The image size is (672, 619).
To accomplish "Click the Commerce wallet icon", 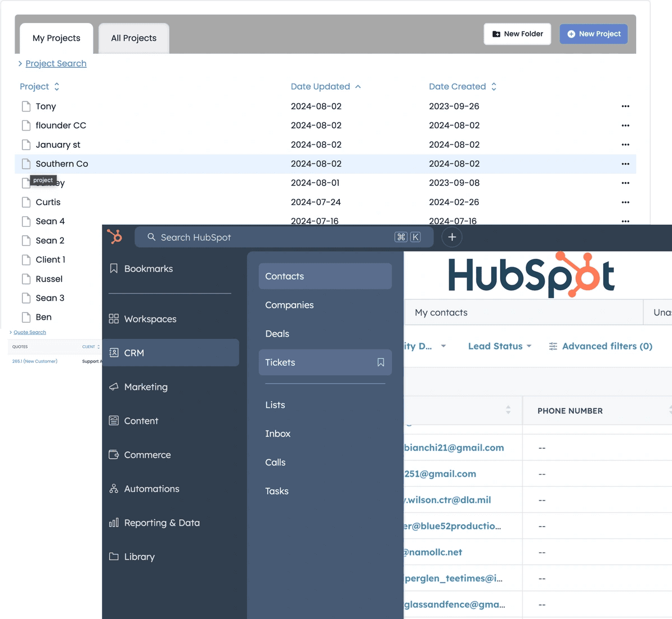I will point(114,454).
